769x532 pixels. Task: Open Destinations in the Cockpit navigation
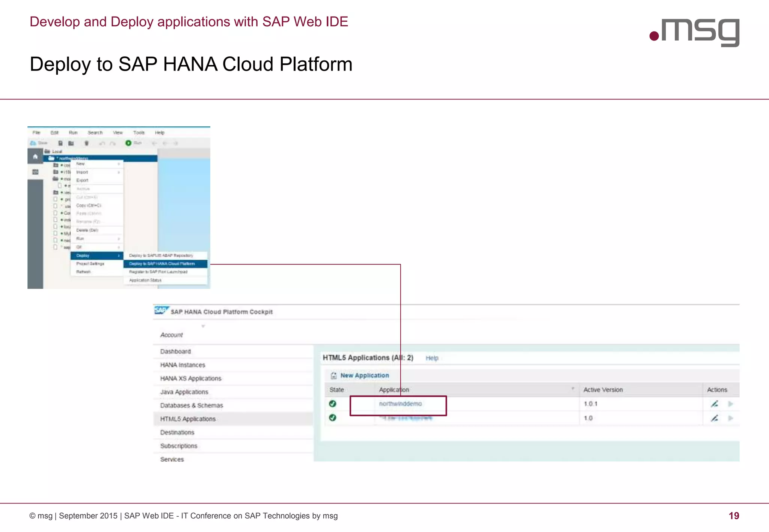click(233, 433)
